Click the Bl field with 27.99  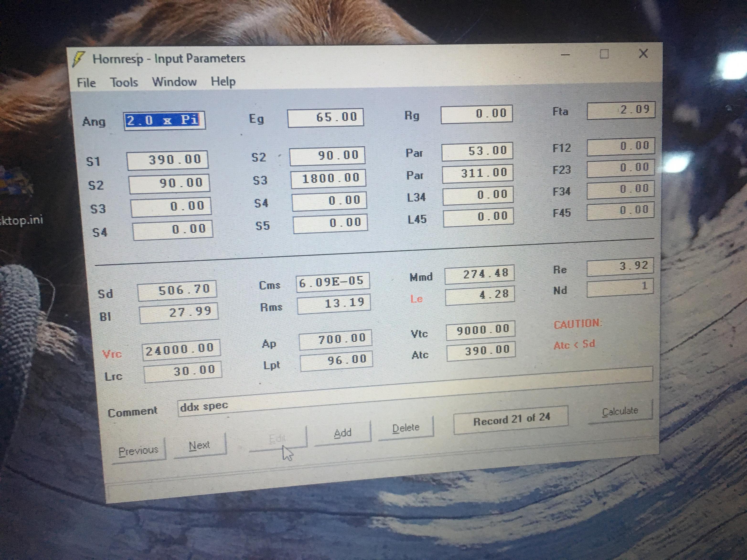tap(179, 313)
